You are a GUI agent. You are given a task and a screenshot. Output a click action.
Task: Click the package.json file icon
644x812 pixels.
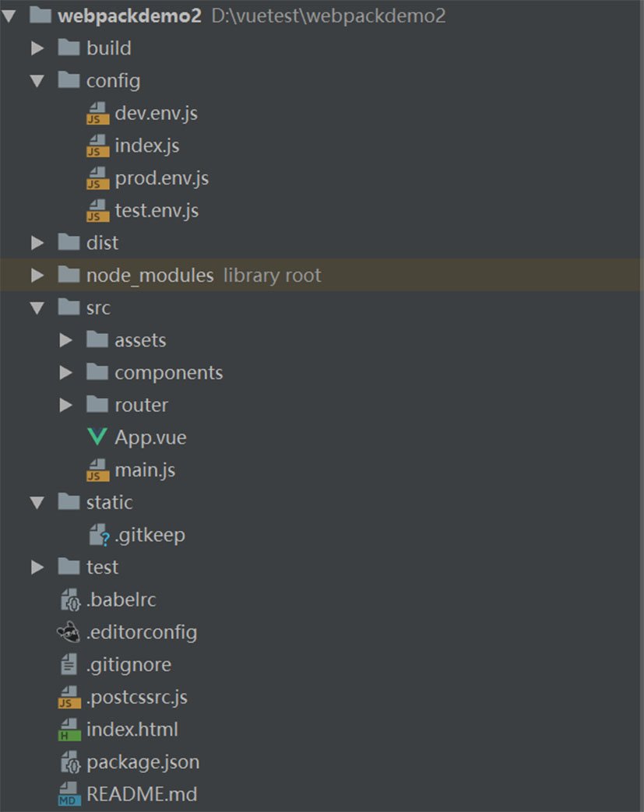[70, 762]
